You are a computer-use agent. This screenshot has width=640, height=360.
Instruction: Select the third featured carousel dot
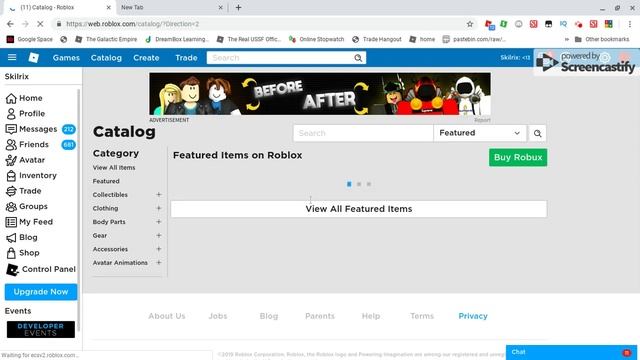pyautogui.click(x=369, y=184)
